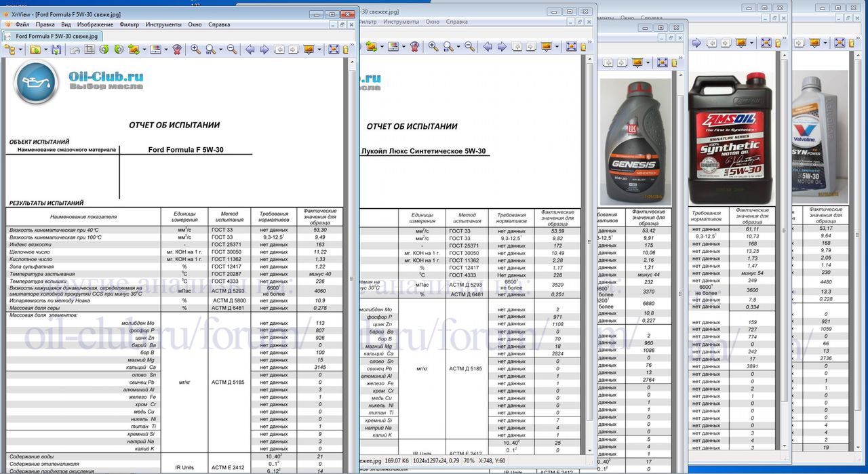Click the value 53,30 in Ford table
Image resolution: width=868 pixels, height=474 pixels.
point(320,231)
